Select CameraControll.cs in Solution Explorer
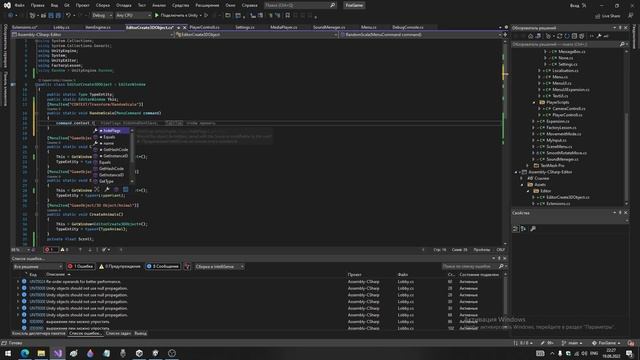Screen dimensions: 640x360 point(569,109)
